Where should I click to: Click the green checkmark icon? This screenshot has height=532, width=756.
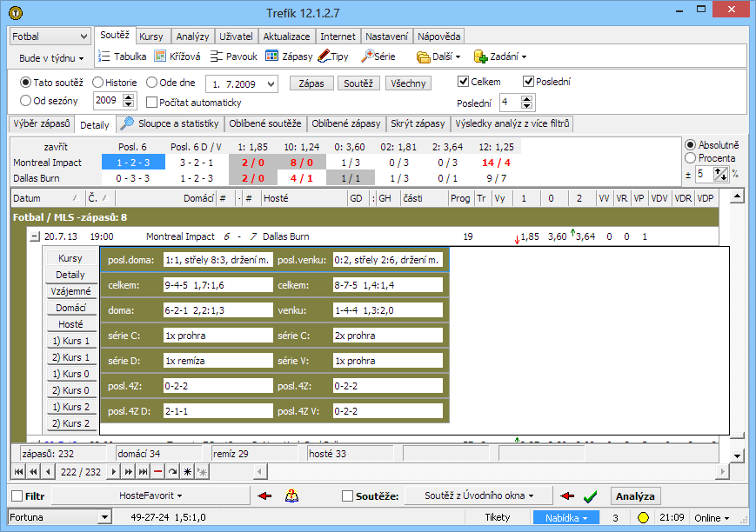pyautogui.click(x=590, y=496)
